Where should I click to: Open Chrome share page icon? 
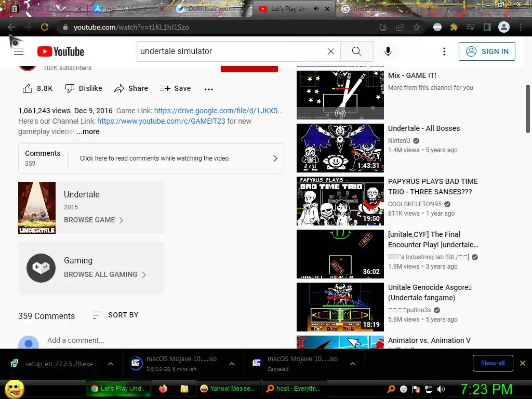coord(400,27)
